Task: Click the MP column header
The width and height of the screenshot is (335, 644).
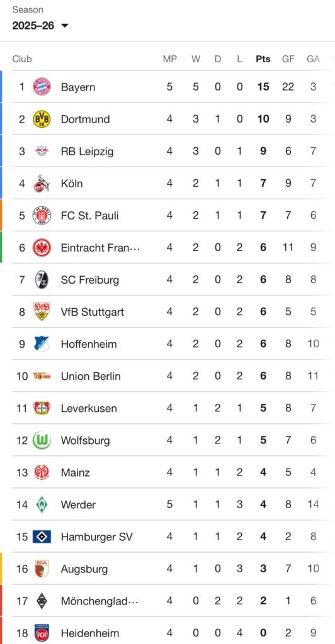Action: coord(170,58)
